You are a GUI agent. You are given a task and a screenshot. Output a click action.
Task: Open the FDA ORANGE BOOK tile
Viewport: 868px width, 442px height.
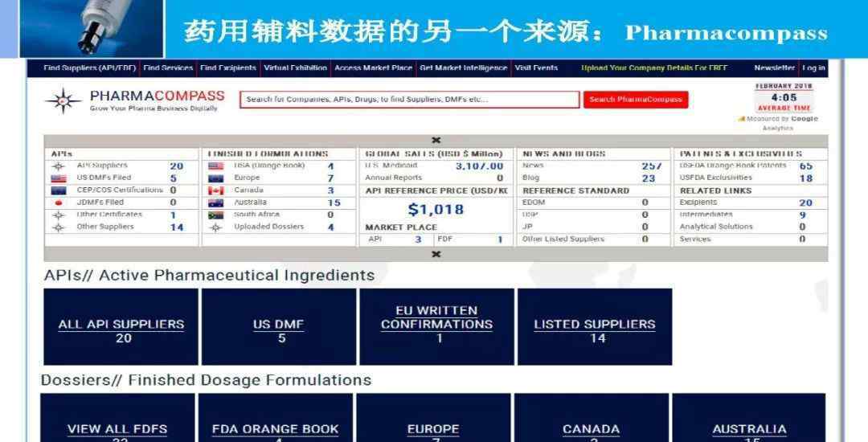(275, 418)
